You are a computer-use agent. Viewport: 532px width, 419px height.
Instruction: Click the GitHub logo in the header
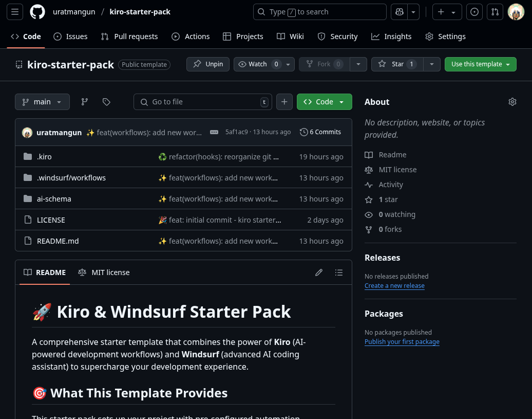[37, 11]
